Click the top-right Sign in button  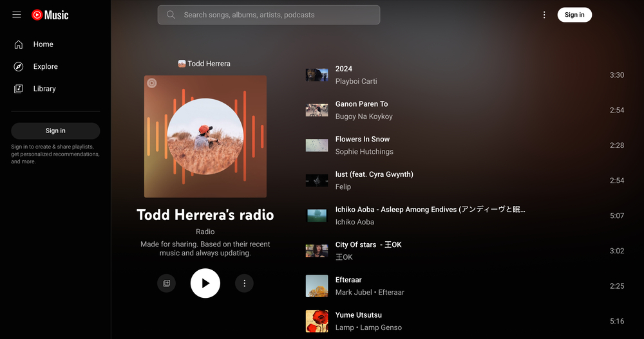click(574, 15)
